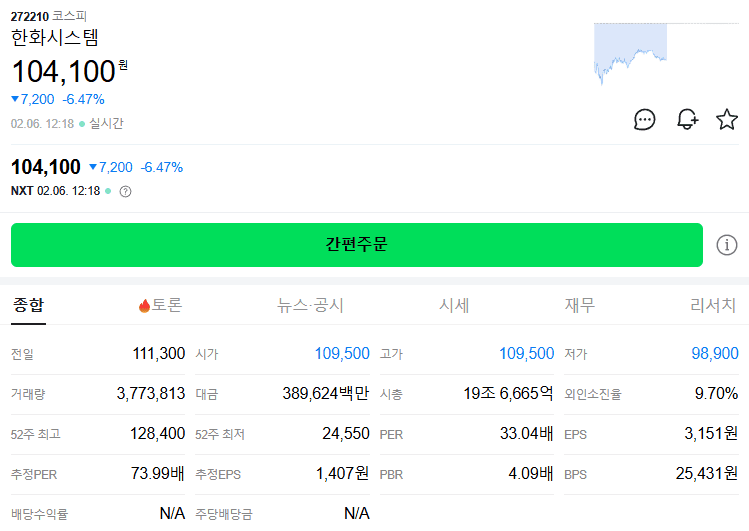Image resolution: width=749 pixels, height=531 pixels.
Task: Click the 시총 value 19조 6,665억
Action: click(508, 393)
